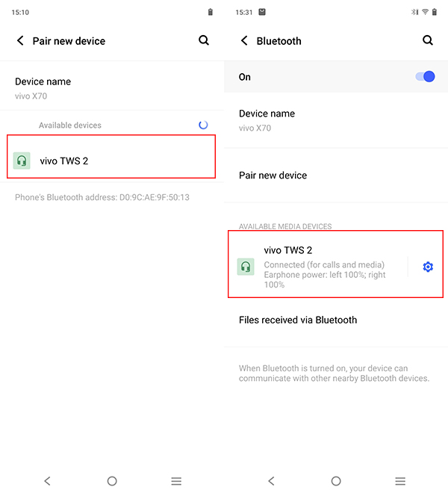The image size is (448, 493).
Task: Open search on Bluetooth screen
Action: point(428,40)
